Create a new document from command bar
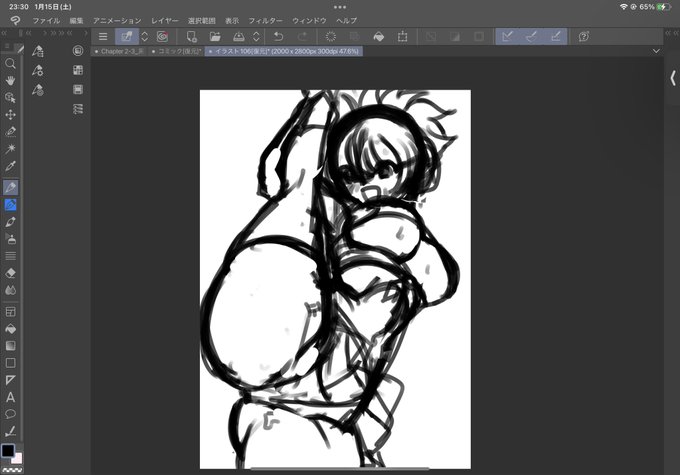Screen dimensions: 680x475 (x=191, y=36)
